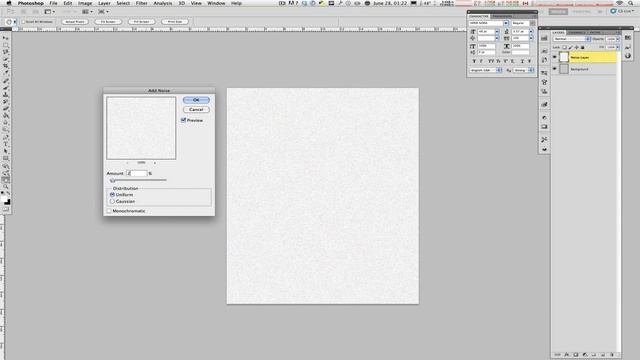Select the Pen tool

[x=6, y=138]
